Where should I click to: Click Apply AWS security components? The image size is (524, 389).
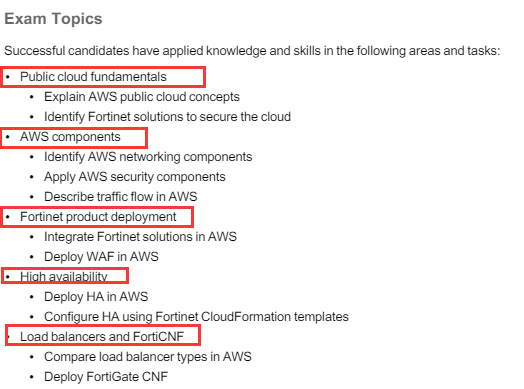[x=135, y=177]
